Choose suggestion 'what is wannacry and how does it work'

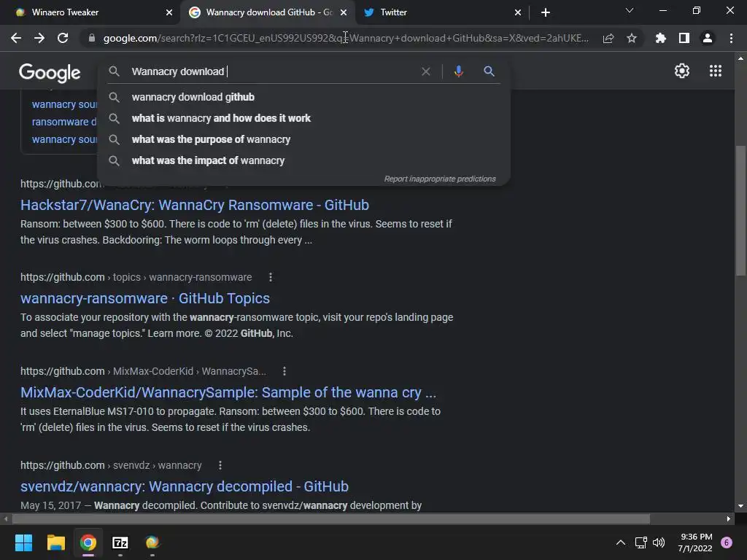click(x=303, y=118)
